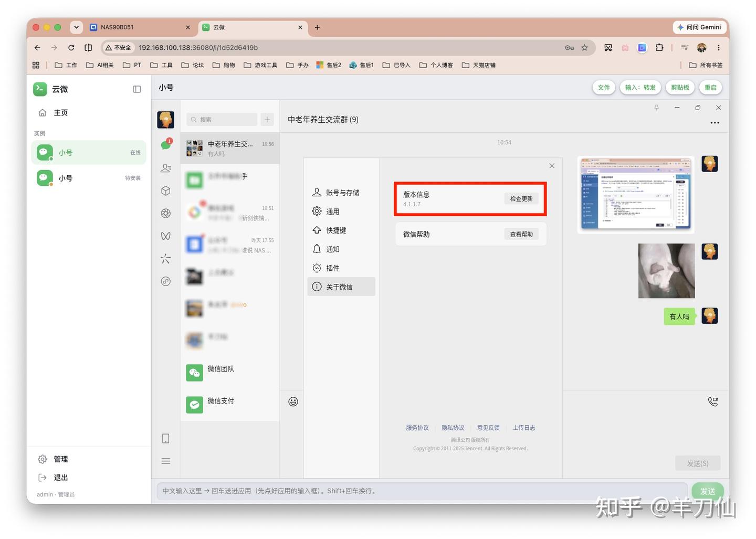756x539 pixels.
Task: Click the voice call icon in chat
Action: coord(712,401)
